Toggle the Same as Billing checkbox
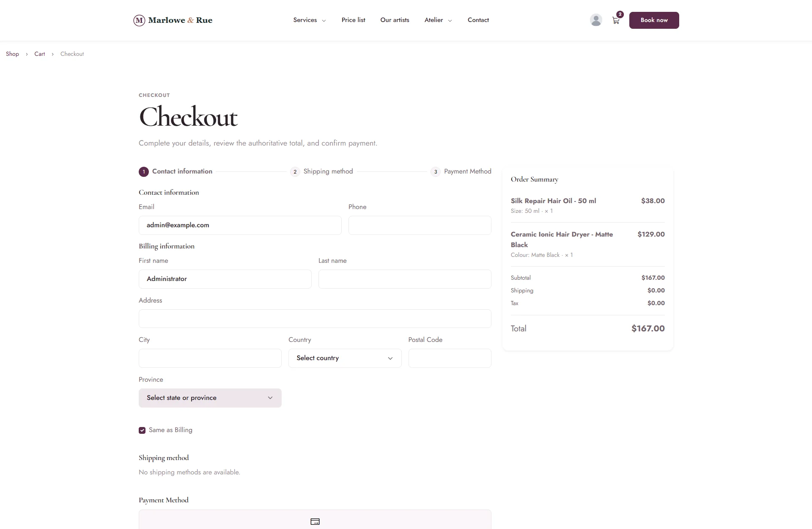The width and height of the screenshot is (812, 529). pyautogui.click(x=142, y=430)
